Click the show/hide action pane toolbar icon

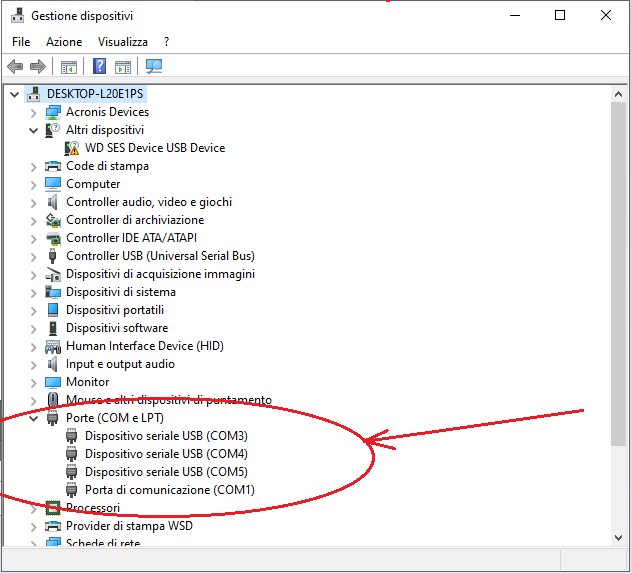123,67
